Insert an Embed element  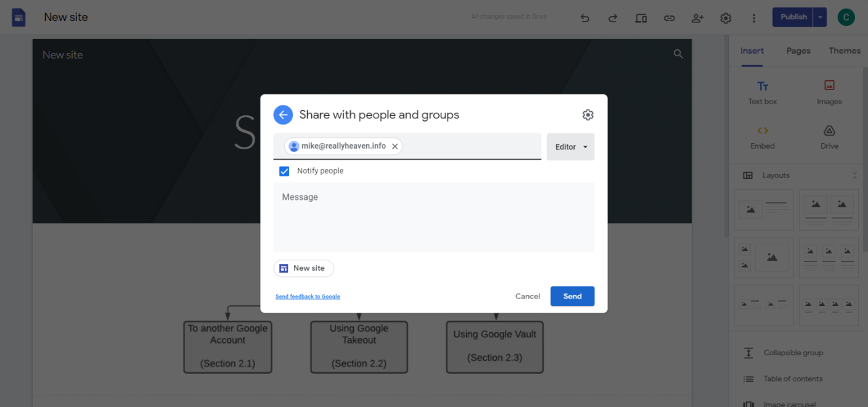pyautogui.click(x=763, y=137)
